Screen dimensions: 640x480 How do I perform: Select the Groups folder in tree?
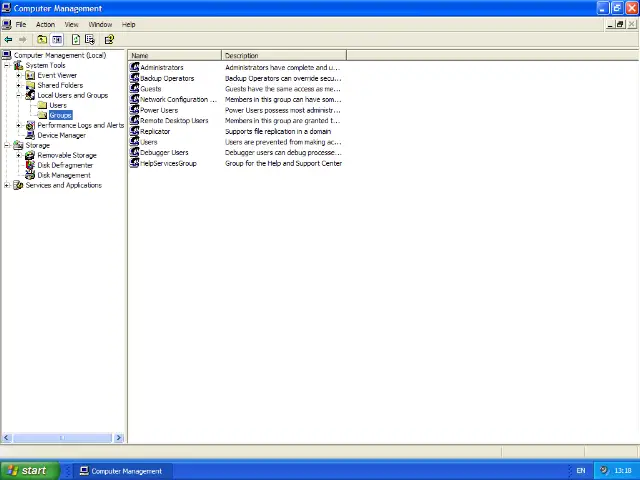(x=60, y=115)
